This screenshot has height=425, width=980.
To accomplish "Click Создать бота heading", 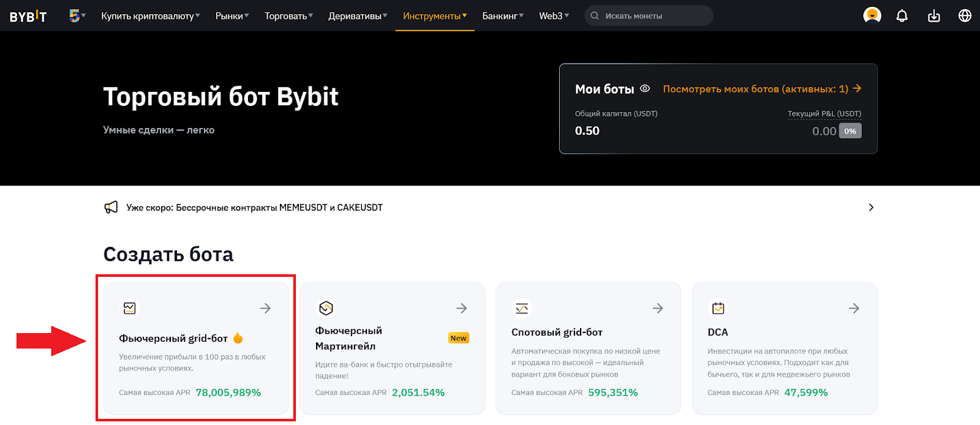I will click(168, 254).
